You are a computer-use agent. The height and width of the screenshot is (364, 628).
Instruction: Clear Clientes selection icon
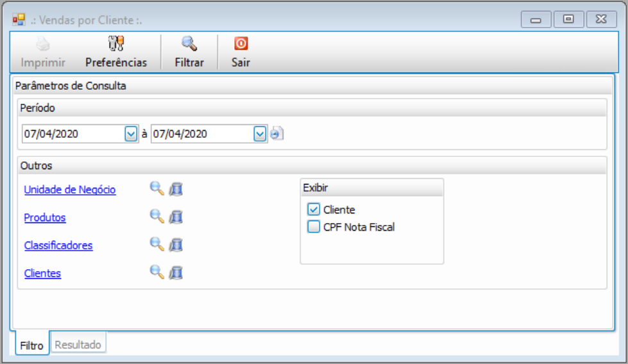click(x=176, y=273)
